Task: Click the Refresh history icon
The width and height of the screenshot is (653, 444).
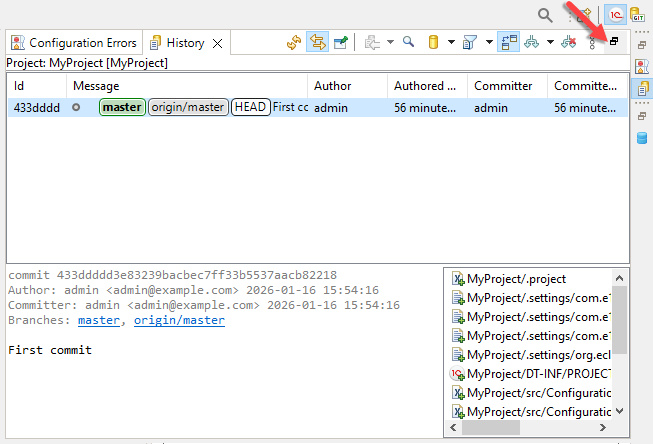Action: [293, 42]
